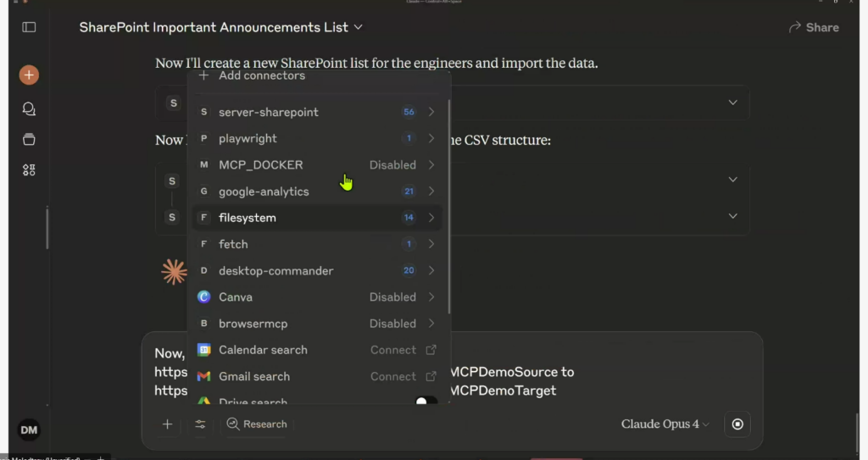Image resolution: width=868 pixels, height=460 pixels.
Task: Expand filesystem tools chevron
Action: pyautogui.click(x=431, y=218)
